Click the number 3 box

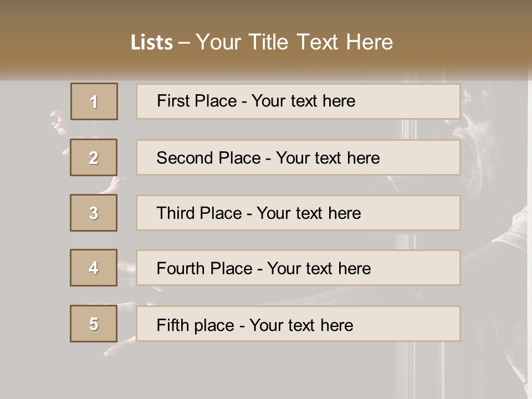94,213
